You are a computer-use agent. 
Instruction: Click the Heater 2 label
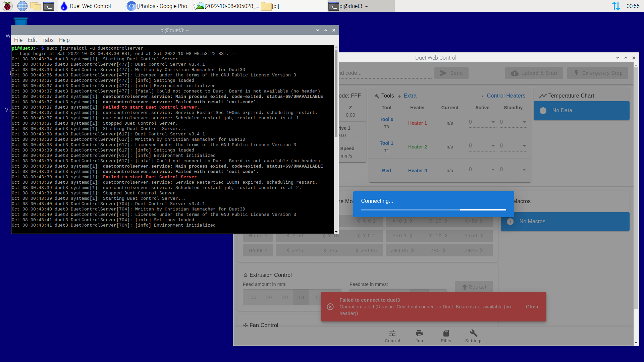417,147
